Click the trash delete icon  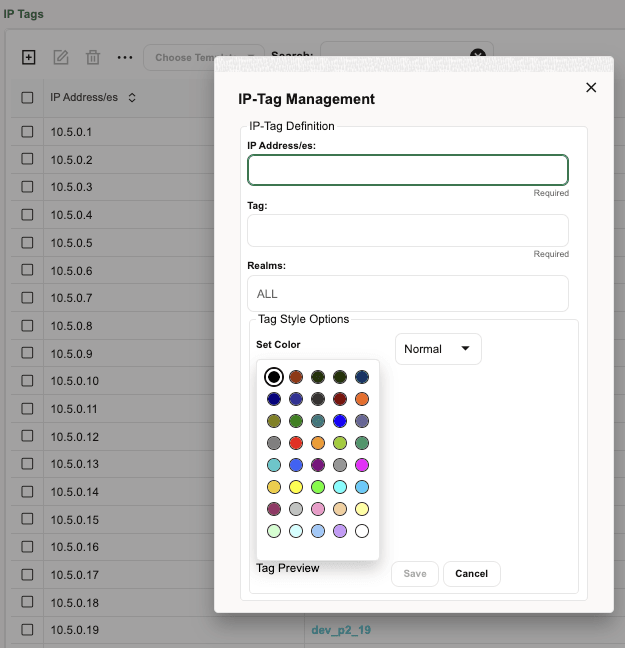(x=93, y=57)
